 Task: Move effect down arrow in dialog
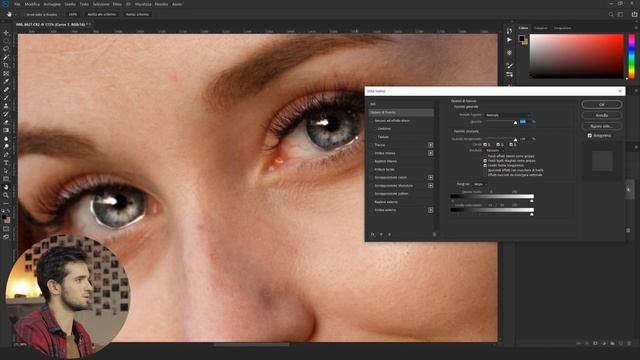[x=389, y=234]
